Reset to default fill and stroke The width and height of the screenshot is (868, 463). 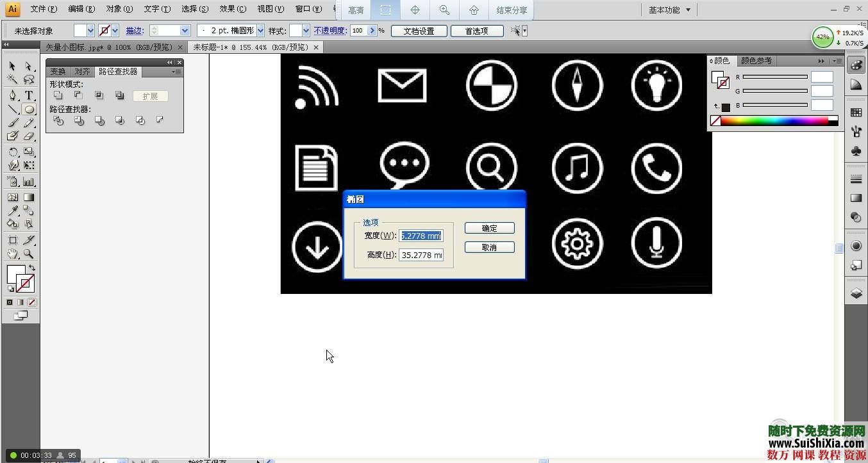(10, 289)
